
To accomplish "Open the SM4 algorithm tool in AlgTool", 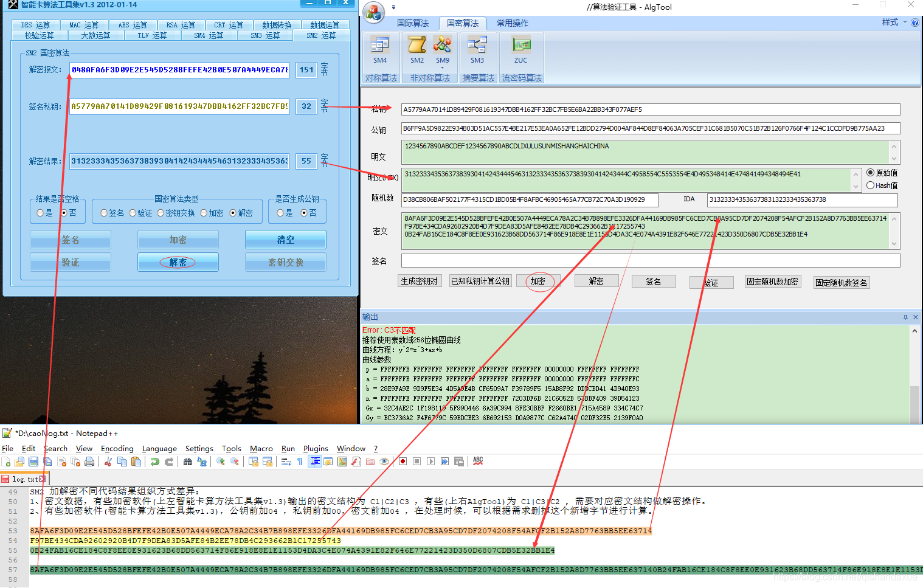I will click(380, 49).
